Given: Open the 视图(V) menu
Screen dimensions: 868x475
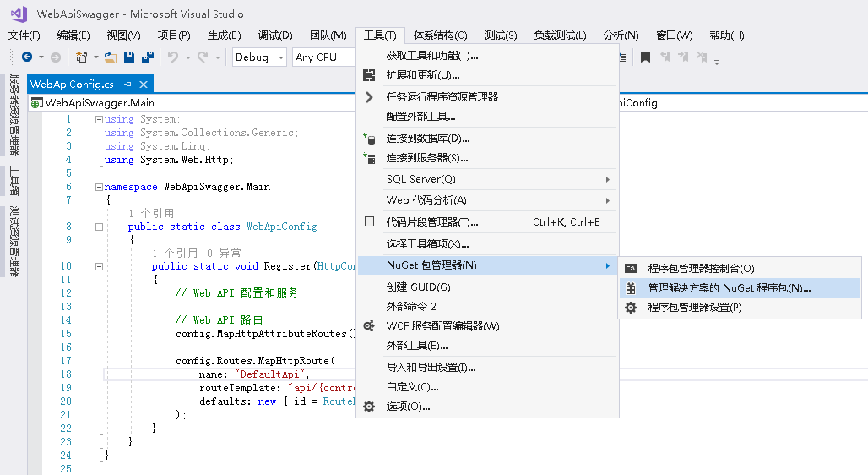Looking at the screenshot, I should pyautogui.click(x=123, y=35).
